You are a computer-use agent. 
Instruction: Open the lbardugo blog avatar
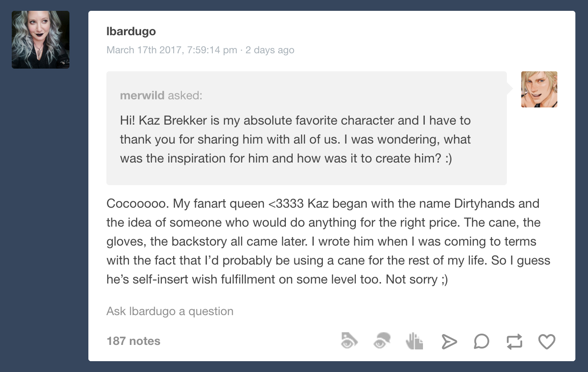point(41,40)
